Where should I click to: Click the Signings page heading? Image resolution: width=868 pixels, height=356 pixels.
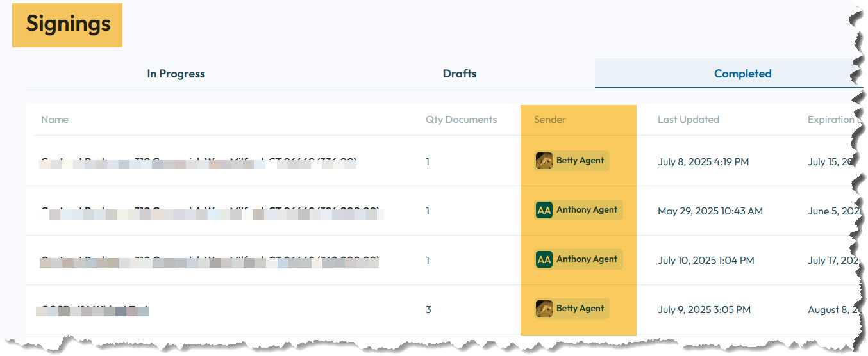click(68, 24)
